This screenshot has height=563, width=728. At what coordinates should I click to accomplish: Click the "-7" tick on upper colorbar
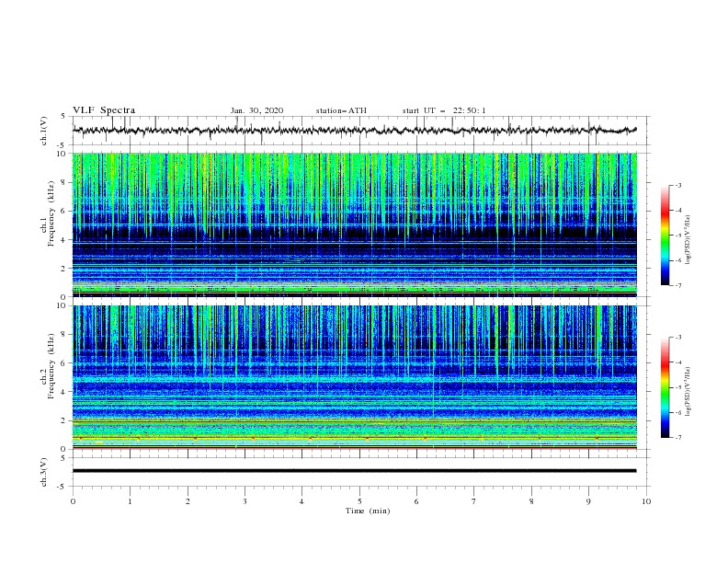pyautogui.click(x=678, y=285)
